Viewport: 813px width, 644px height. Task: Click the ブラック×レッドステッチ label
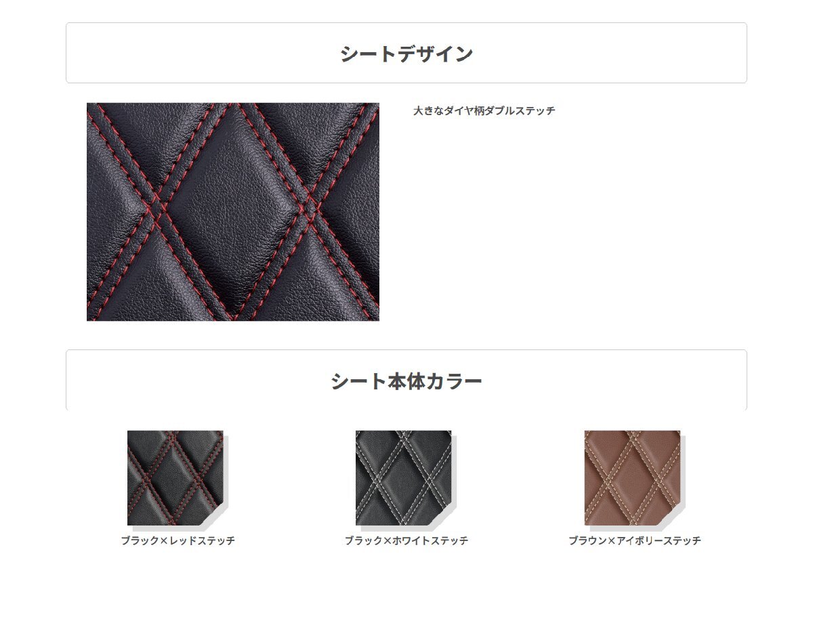[178, 541]
